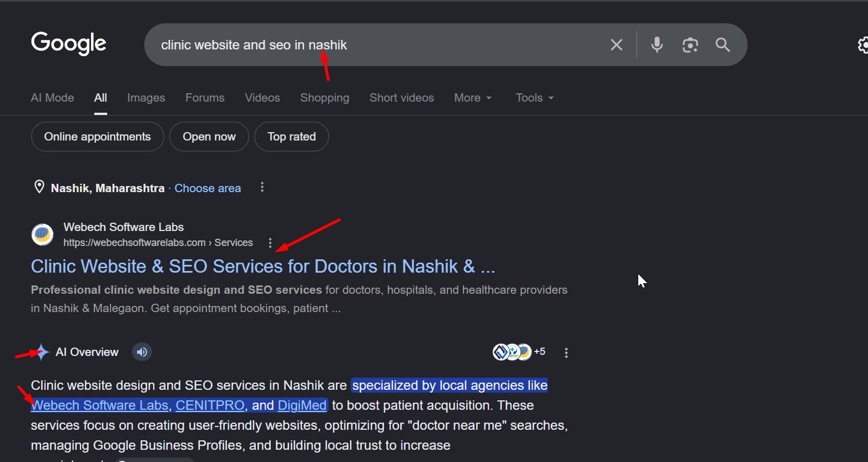Viewport: 868px width, 462px height.
Task: Submit search with the magnifying glass icon
Action: 723,45
